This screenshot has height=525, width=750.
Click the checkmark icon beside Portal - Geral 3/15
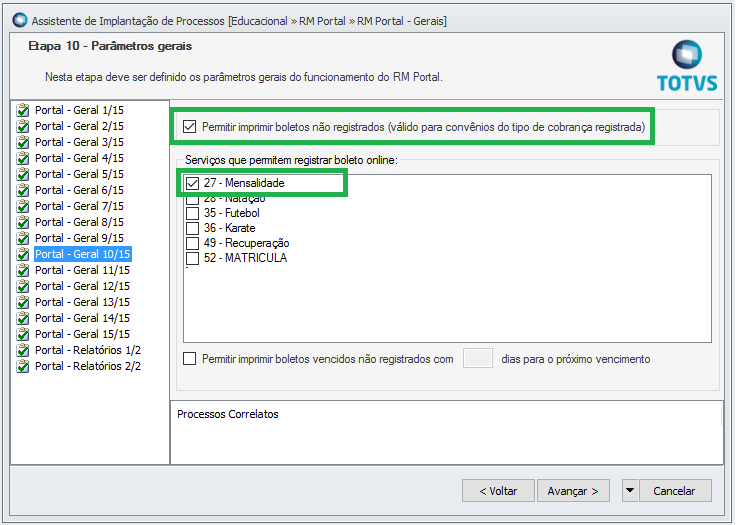tap(22, 142)
